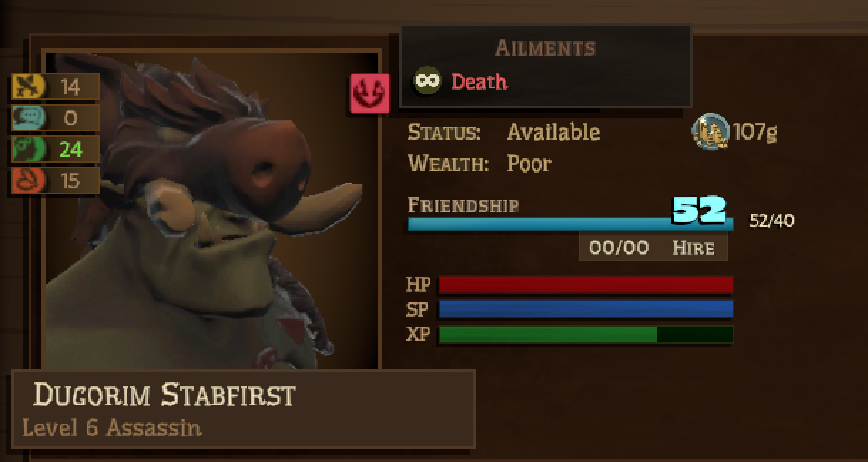Click the yellow crossed-swords stat icon

pyautogui.click(x=29, y=87)
